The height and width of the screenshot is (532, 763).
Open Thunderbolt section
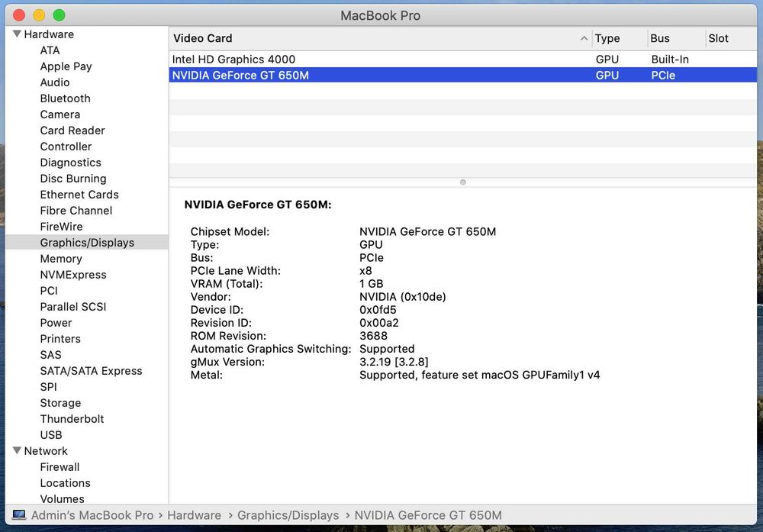tap(72, 419)
